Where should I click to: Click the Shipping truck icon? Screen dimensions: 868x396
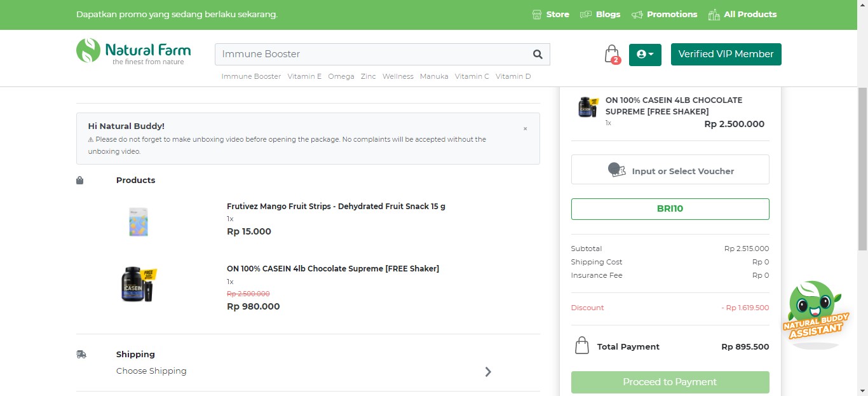[81, 354]
